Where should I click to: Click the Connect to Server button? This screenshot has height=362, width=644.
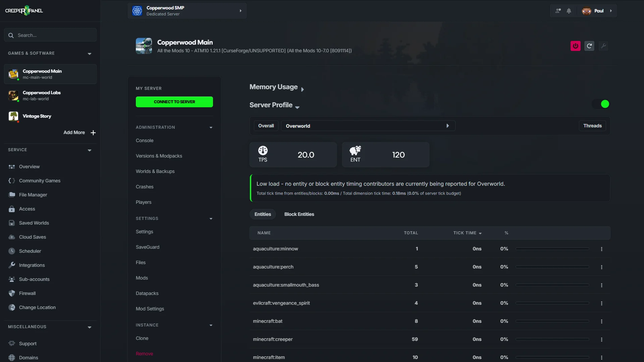pyautogui.click(x=174, y=102)
